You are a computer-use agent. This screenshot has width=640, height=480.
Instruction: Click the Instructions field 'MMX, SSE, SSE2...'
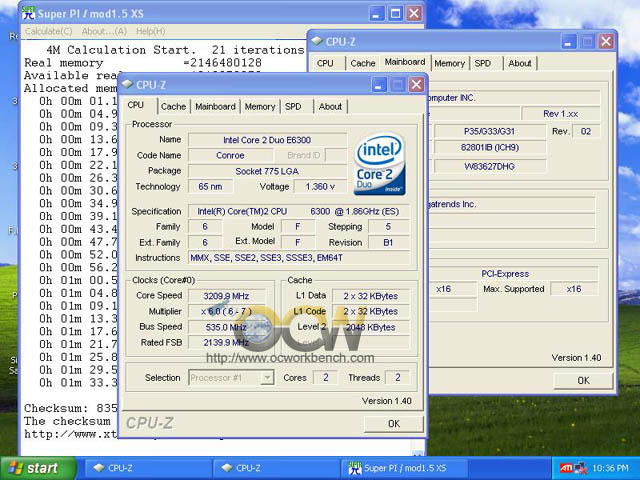[x=299, y=258]
